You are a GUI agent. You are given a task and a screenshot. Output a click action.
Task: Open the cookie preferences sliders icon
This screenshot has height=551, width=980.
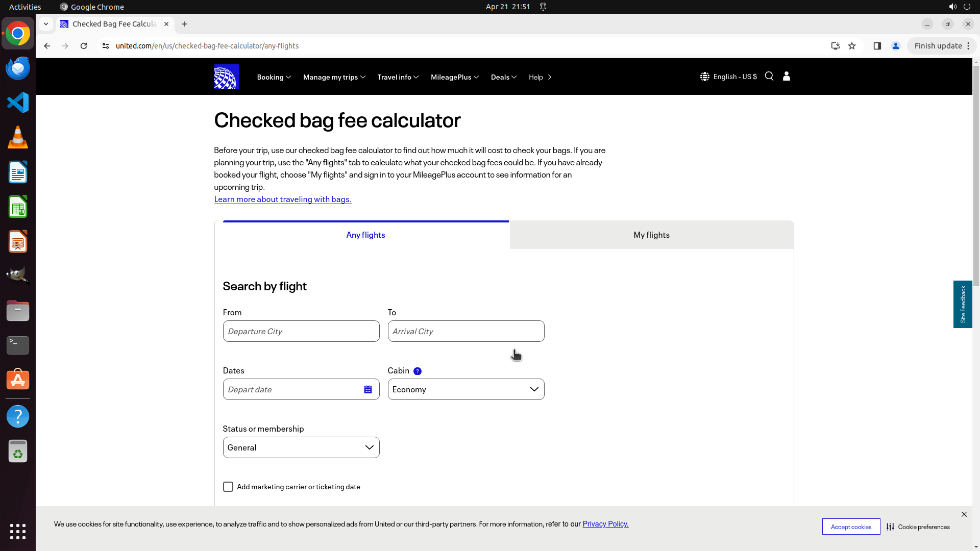(x=890, y=527)
